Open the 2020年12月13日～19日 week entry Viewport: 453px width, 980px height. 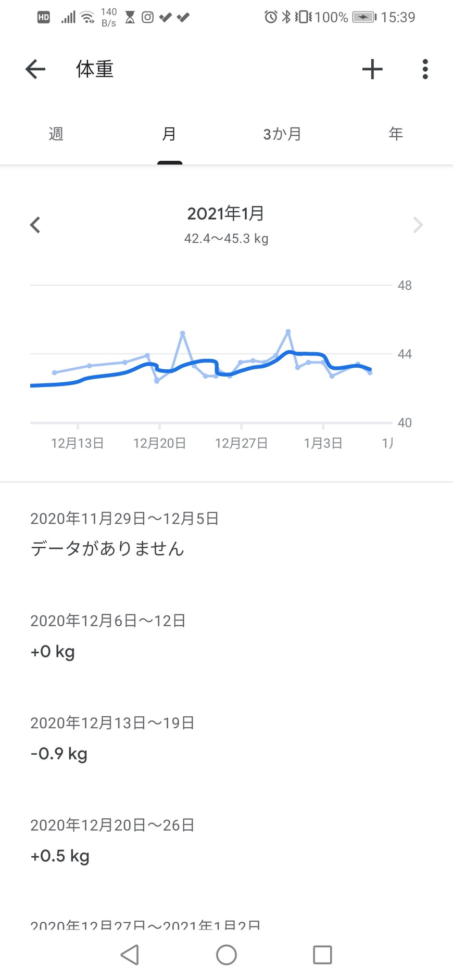[x=112, y=738]
